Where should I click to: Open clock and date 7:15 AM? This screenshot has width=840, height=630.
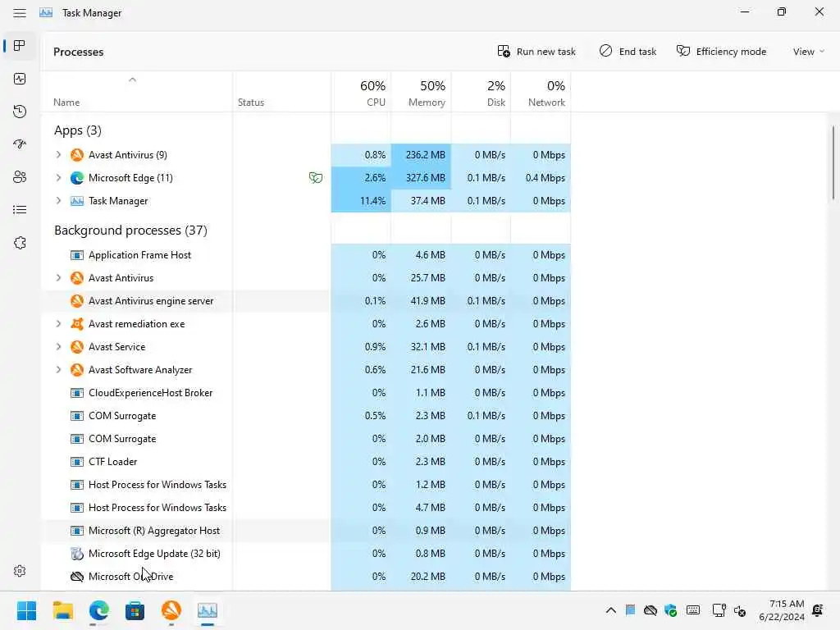coord(781,610)
